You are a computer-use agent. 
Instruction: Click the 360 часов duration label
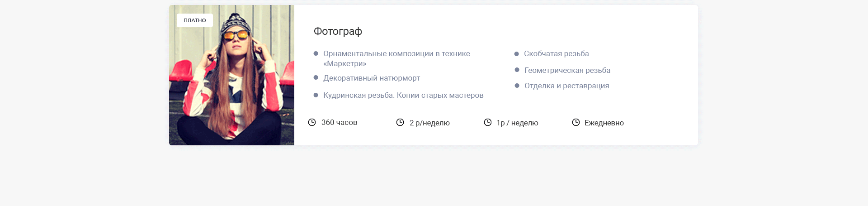tap(339, 122)
